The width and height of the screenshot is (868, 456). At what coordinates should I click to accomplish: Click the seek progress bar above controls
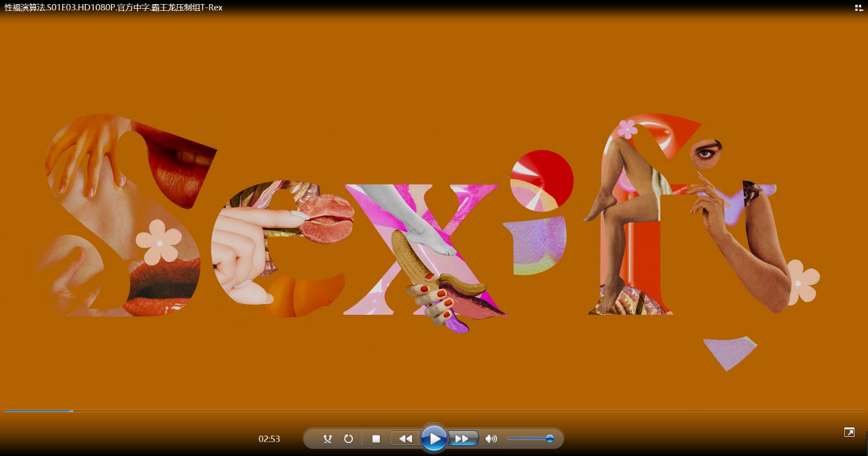click(x=434, y=411)
